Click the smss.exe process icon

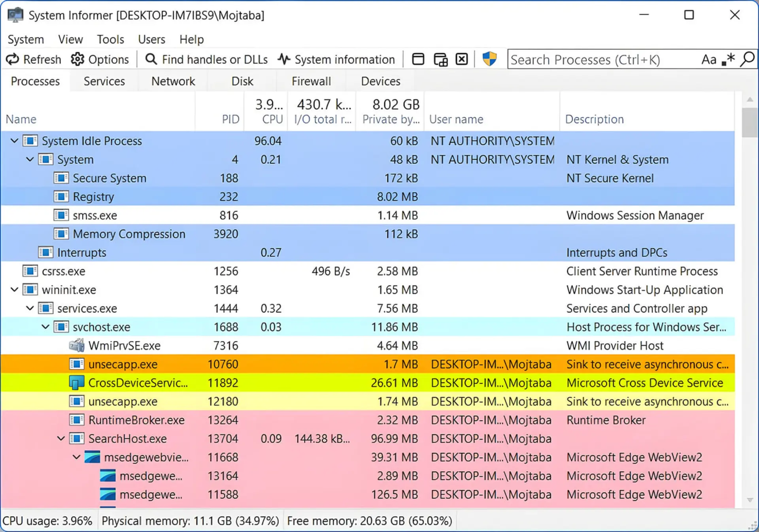point(61,215)
